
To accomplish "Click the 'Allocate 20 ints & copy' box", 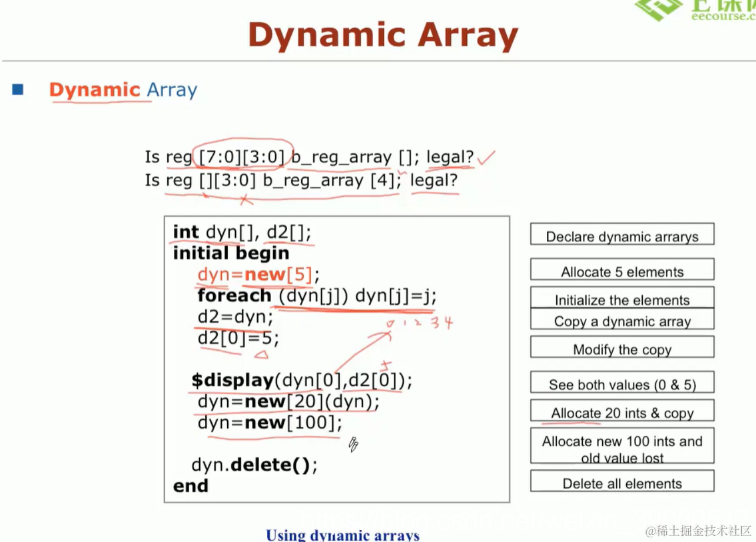I will click(x=622, y=411).
